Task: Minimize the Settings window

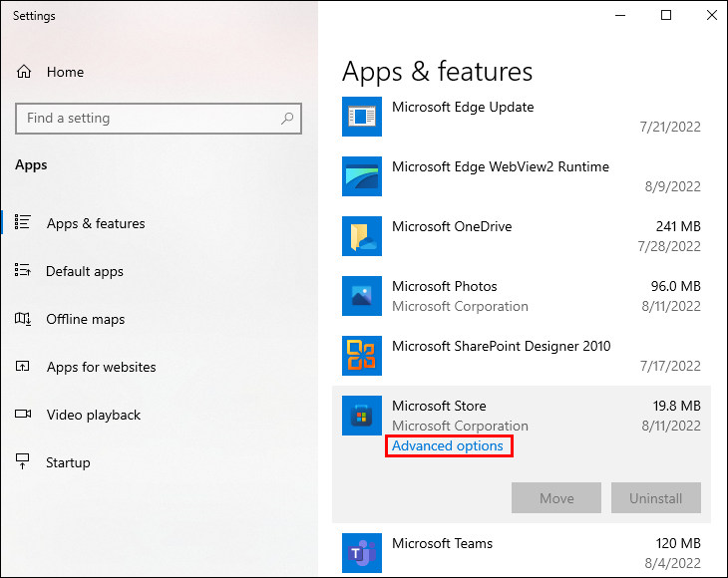Action: [x=620, y=15]
